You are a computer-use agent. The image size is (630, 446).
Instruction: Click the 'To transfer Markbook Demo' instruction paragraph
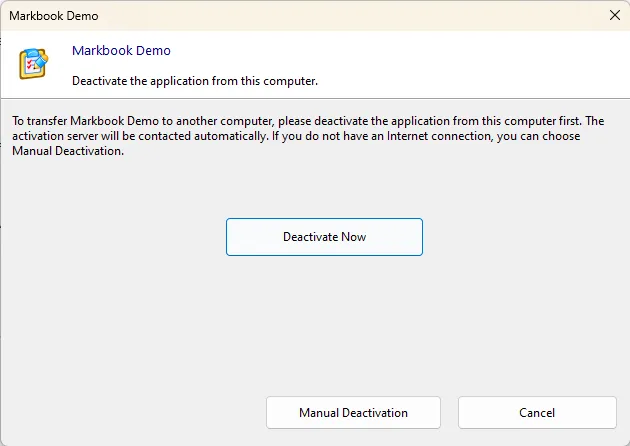pos(308,136)
